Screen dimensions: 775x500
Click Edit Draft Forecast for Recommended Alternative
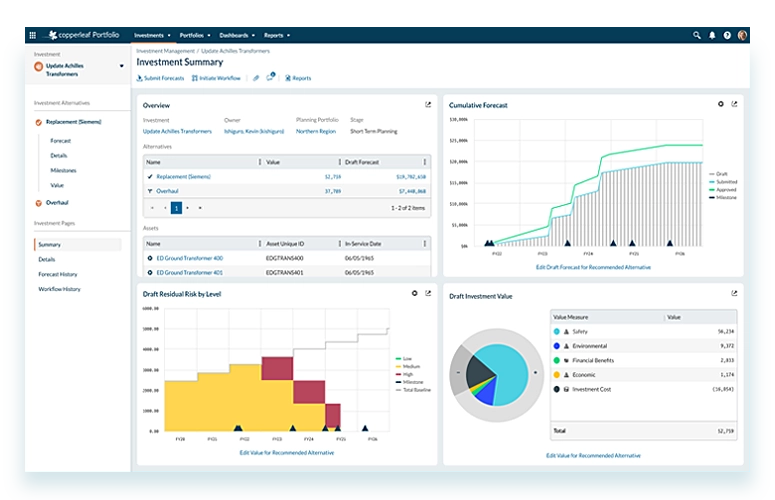click(x=593, y=267)
